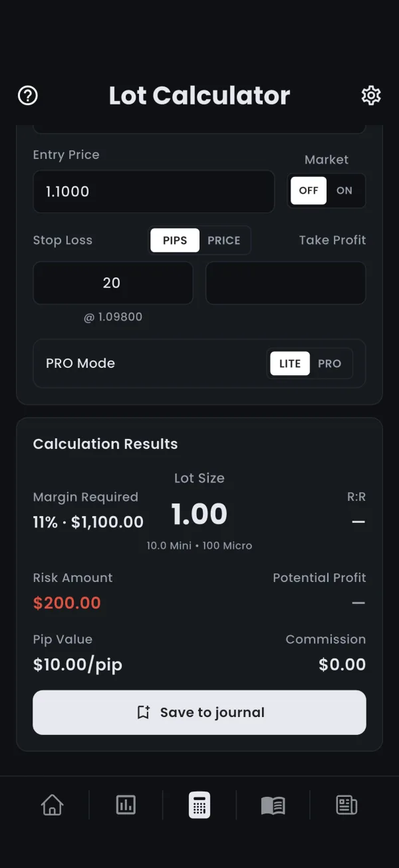Screen dimensions: 399x868
Task: Set Market toggle to OFF
Action: tap(309, 191)
